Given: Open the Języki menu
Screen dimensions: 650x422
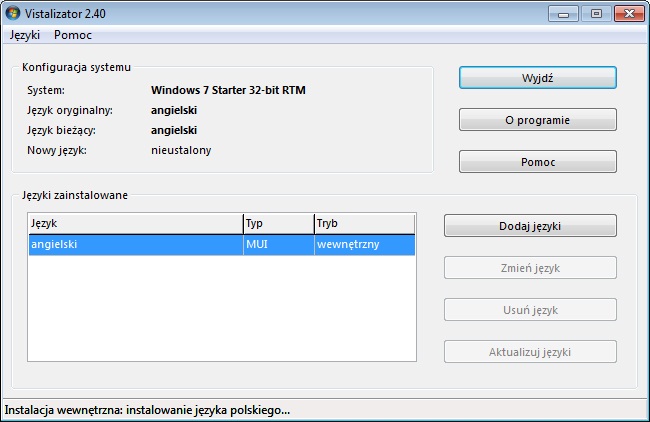Looking at the screenshot, I should (25, 35).
